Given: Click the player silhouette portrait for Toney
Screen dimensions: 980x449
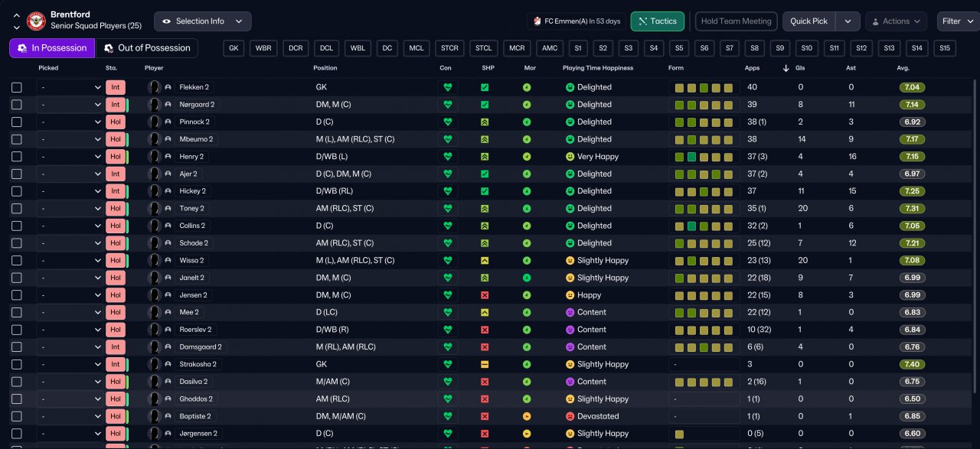Looking at the screenshot, I should 155,208.
